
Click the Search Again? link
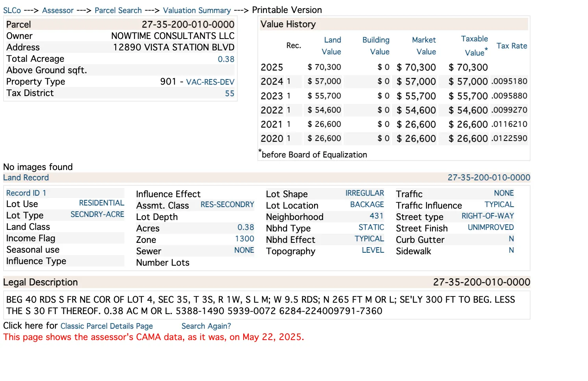206,326
